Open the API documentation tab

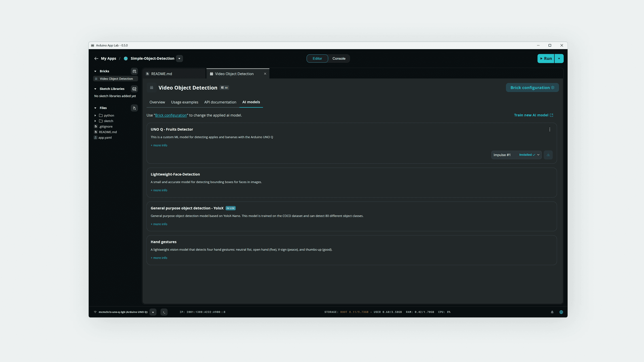[x=220, y=102]
